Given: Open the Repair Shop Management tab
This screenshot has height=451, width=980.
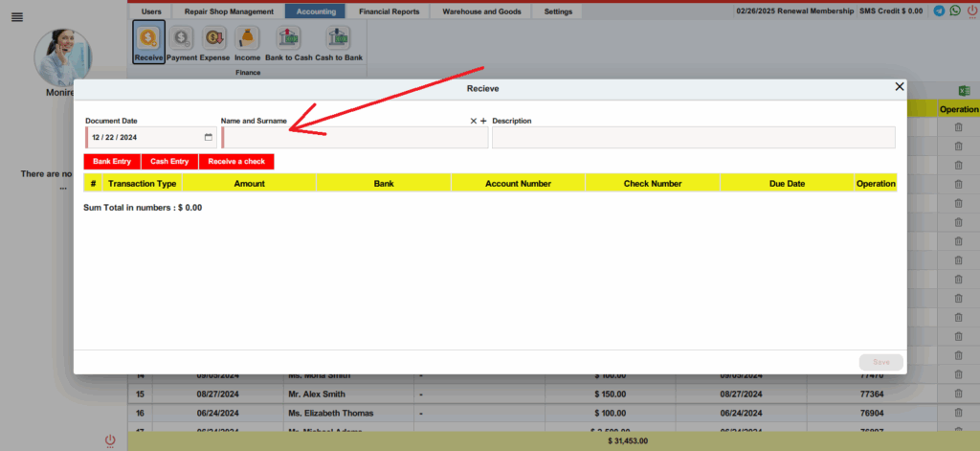Looking at the screenshot, I should point(229,11).
